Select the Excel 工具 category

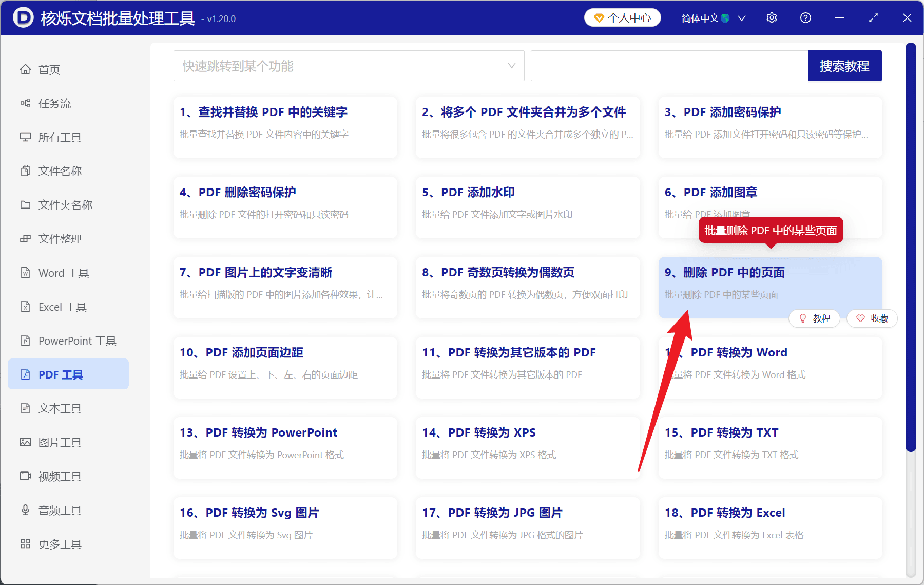[61, 307]
